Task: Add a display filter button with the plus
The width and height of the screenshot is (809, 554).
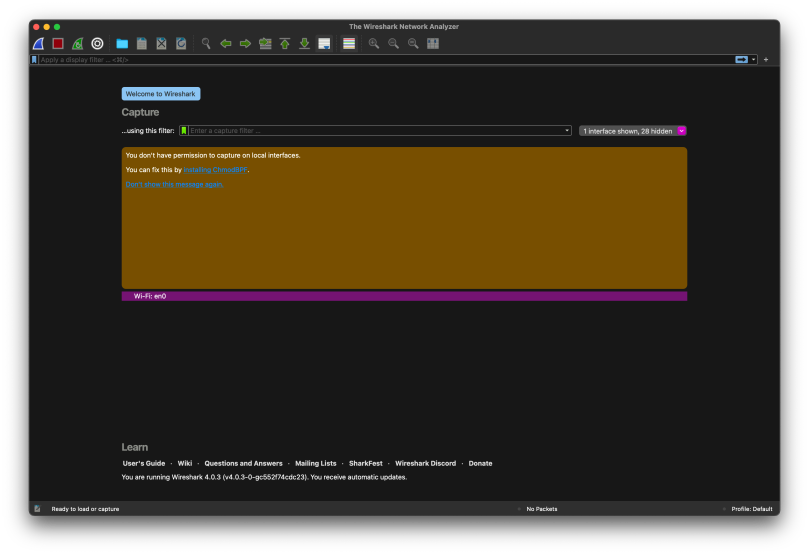Action: point(766,60)
